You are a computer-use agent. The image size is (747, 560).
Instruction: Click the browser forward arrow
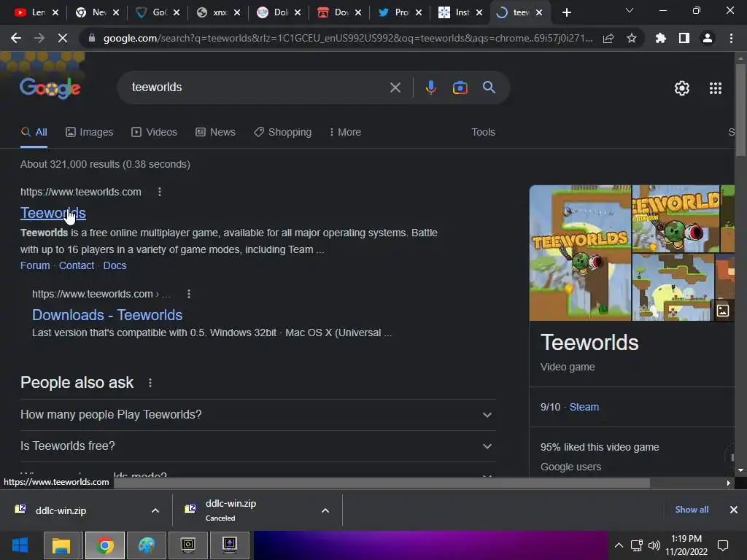(39, 38)
